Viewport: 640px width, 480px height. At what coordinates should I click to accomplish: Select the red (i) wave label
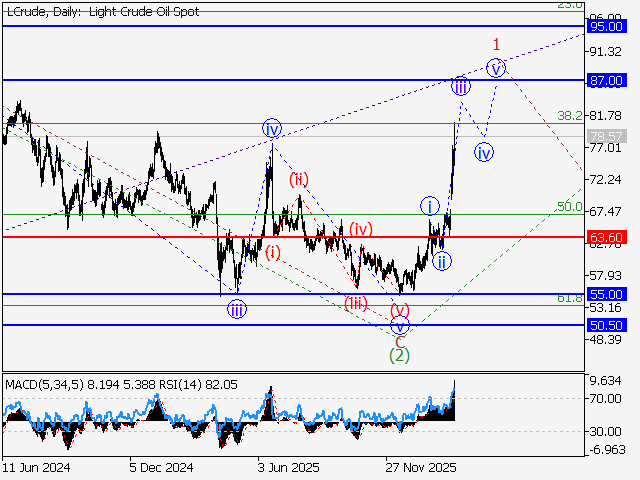point(273,251)
